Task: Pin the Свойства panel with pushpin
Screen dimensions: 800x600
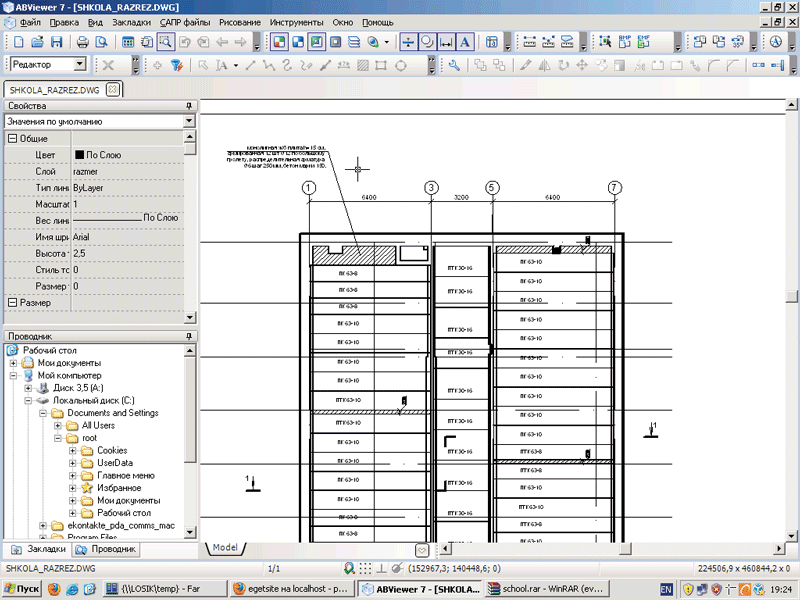Action: [188, 106]
